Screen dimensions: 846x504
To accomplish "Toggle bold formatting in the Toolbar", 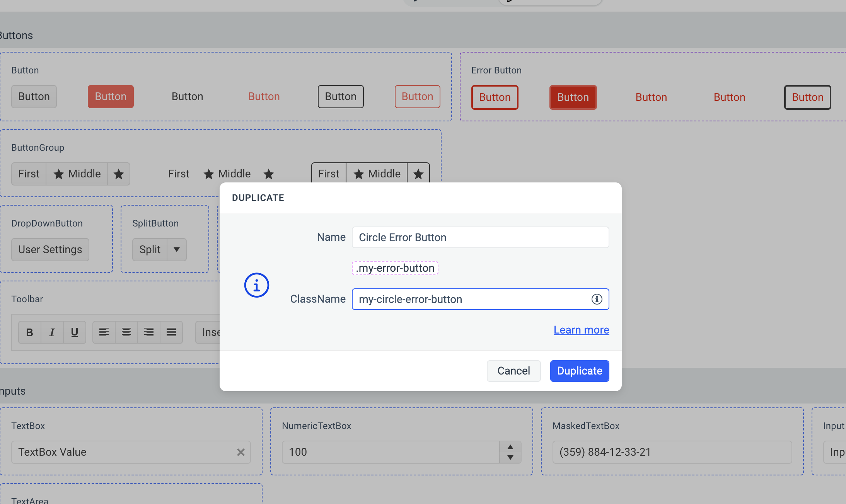I will 29,332.
